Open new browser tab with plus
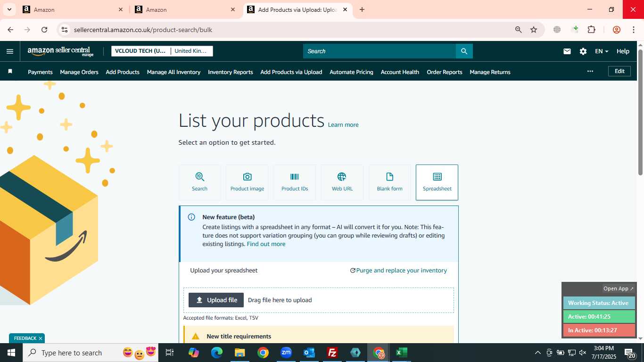 362,9
